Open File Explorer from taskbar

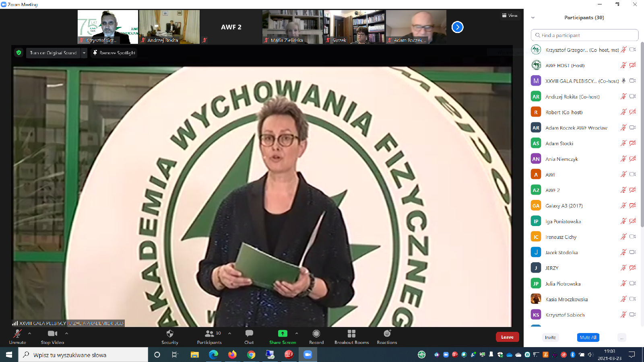[x=194, y=354]
